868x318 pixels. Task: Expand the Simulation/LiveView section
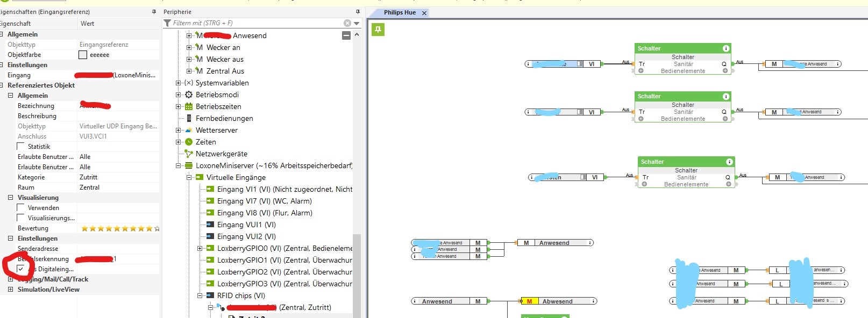pos(10,290)
